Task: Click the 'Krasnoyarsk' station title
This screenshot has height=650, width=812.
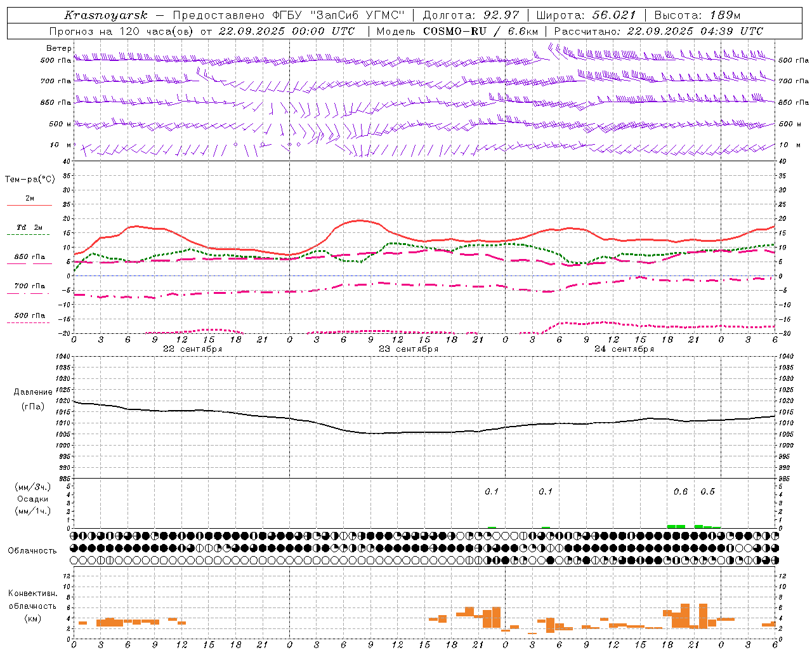Action: pyautogui.click(x=106, y=15)
